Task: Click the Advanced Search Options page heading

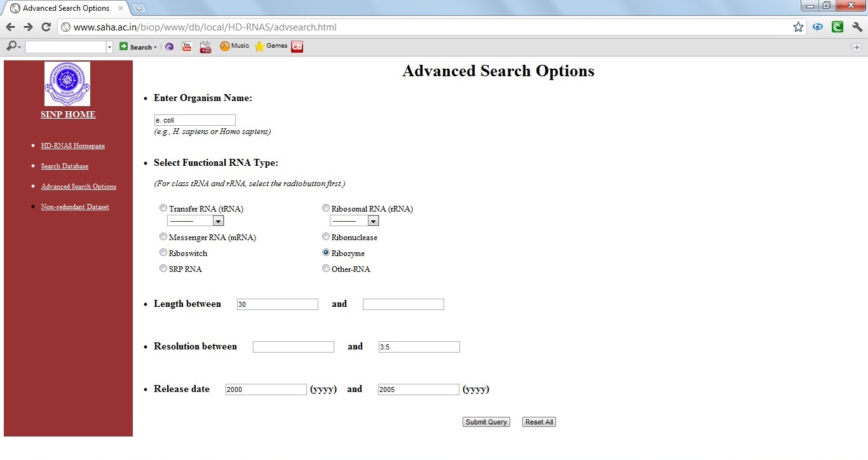Action: click(498, 71)
